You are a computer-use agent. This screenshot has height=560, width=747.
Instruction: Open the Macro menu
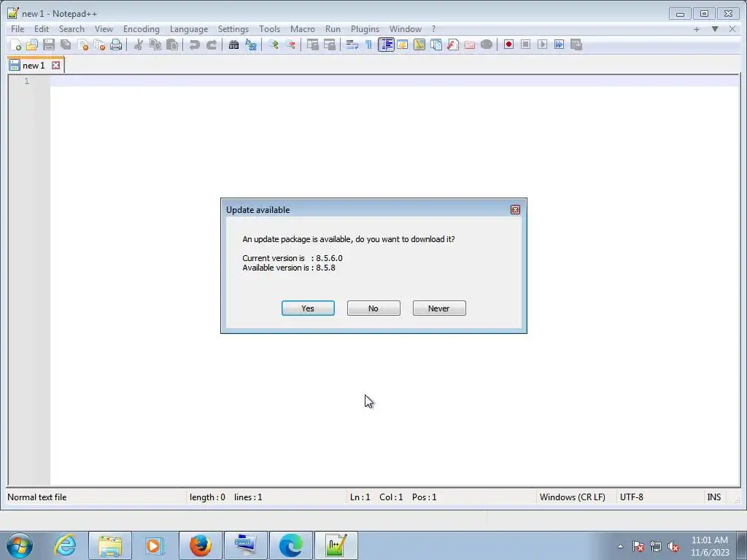(x=303, y=29)
